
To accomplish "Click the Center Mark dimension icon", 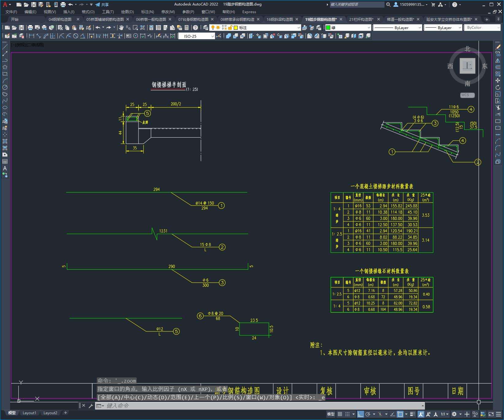I will click(136, 36).
